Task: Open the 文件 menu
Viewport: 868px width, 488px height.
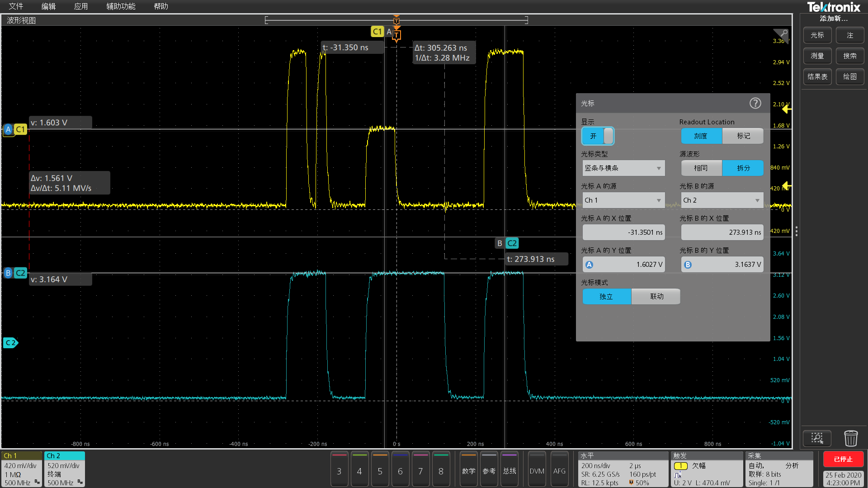Action: pyautogui.click(x=16, y=6)
